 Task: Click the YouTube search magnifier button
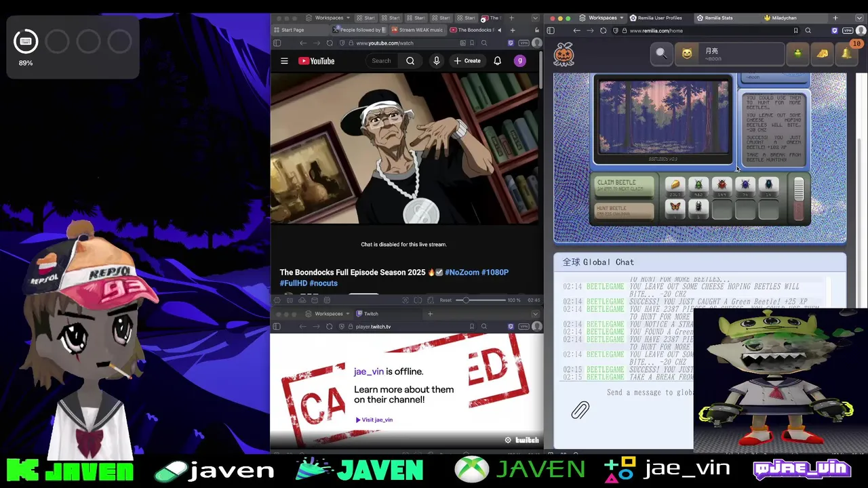click(410, 61)
